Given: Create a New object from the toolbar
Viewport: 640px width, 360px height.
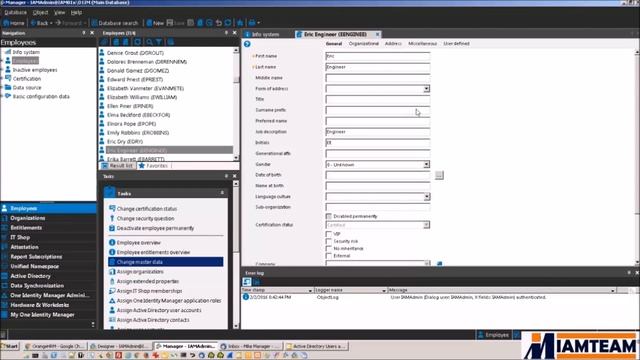Looking at the screenshot, I should click(155, 23).
